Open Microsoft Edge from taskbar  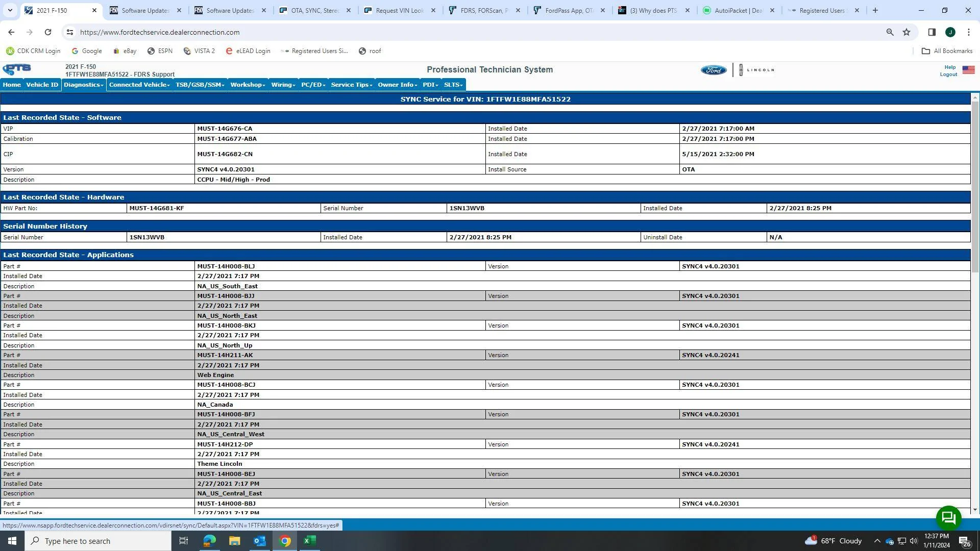pyautogui.click(x=209, y=541)
